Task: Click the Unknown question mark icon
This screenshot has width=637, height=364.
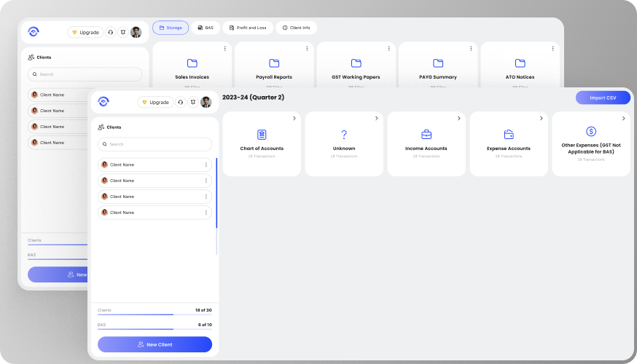Action: 344,135
